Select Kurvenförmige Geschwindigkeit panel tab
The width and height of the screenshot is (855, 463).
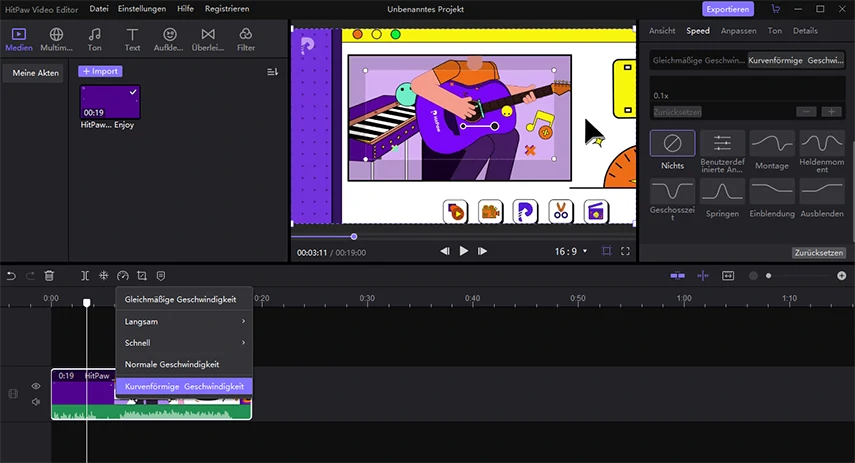[x=796, y=61]
